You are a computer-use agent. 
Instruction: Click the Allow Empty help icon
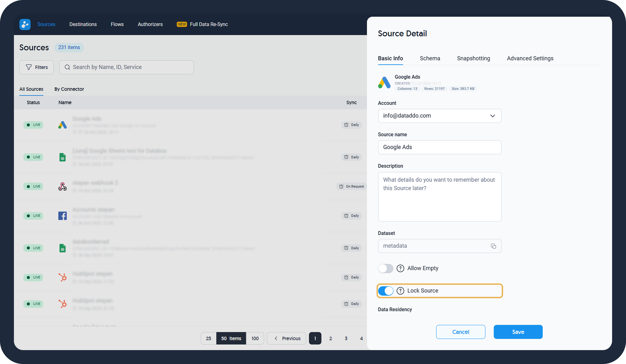400,268
